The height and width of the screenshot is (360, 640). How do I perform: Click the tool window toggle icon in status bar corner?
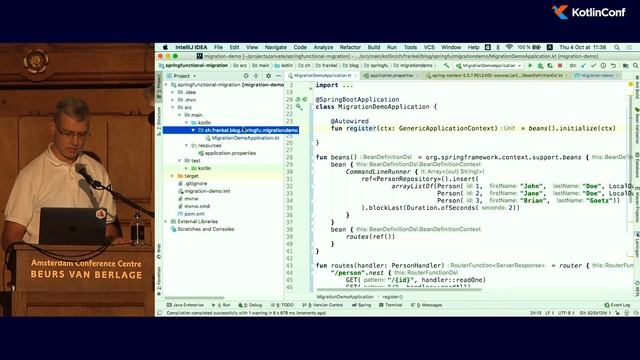point(160,313)
